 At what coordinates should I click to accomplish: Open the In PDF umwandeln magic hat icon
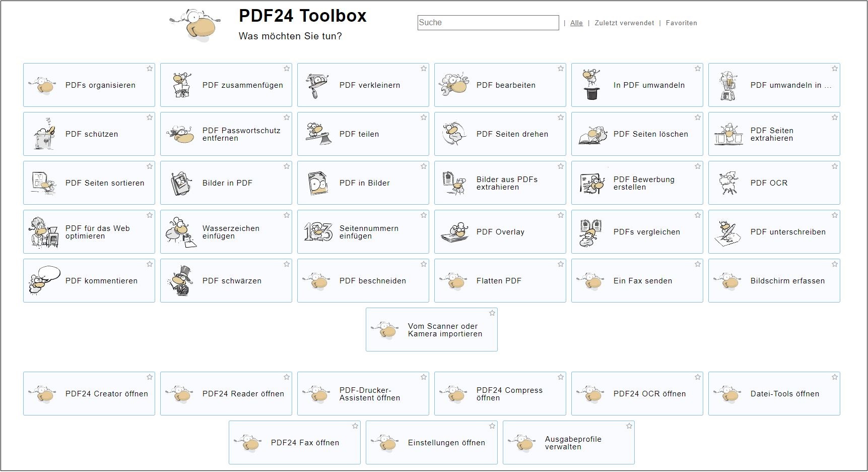click(591, 85)
